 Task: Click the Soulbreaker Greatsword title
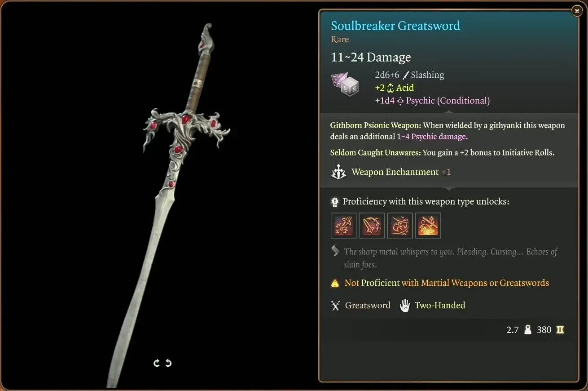(x=395, y=26)
